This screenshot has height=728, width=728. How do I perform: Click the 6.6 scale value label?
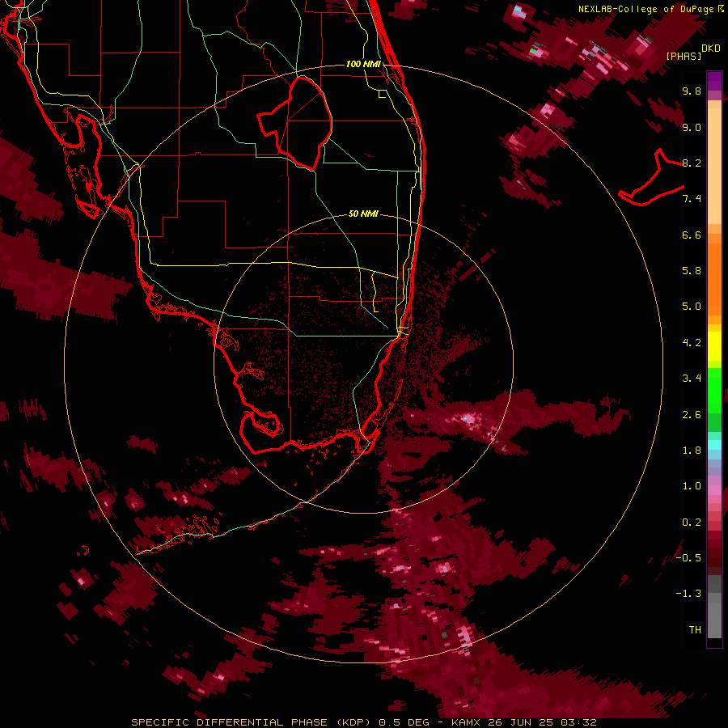tap(692, 235)
